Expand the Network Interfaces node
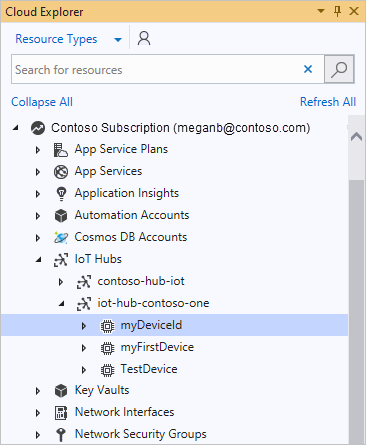 tap(38, 413)
